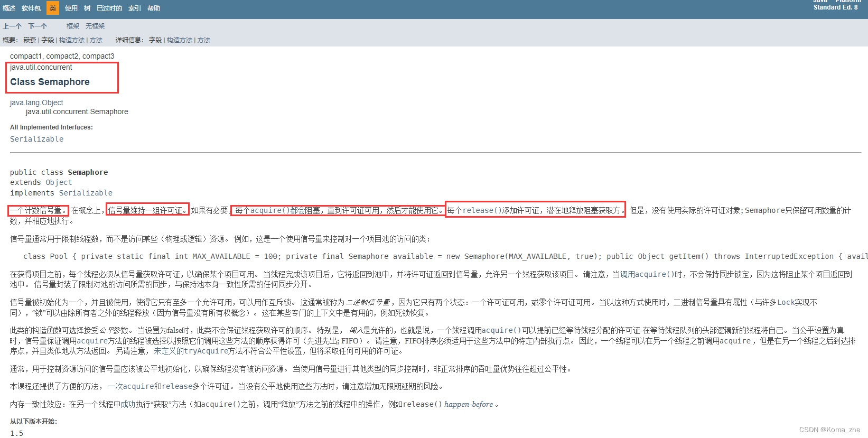Click java.lang.Object in the inheritance tree
Viewport: 868px width, 438px height.
[x=36, y=102]
